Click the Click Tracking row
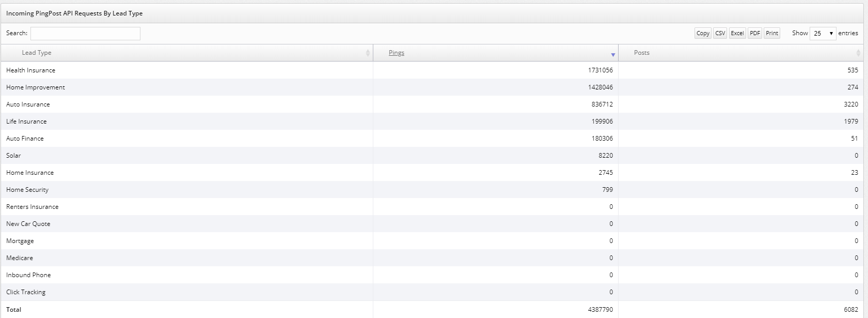 (26, 292)
